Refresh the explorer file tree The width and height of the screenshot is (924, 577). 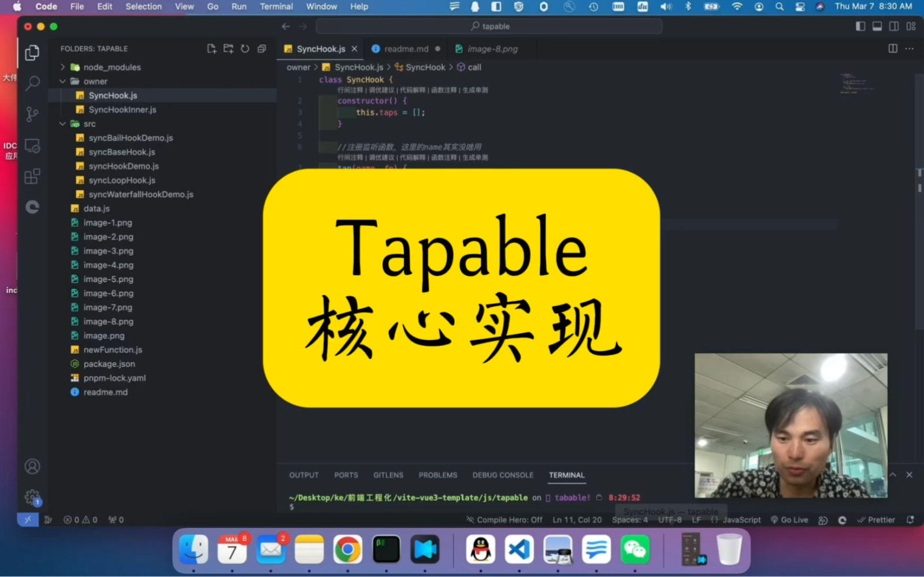pyautogui.click(x=245, y=49)
